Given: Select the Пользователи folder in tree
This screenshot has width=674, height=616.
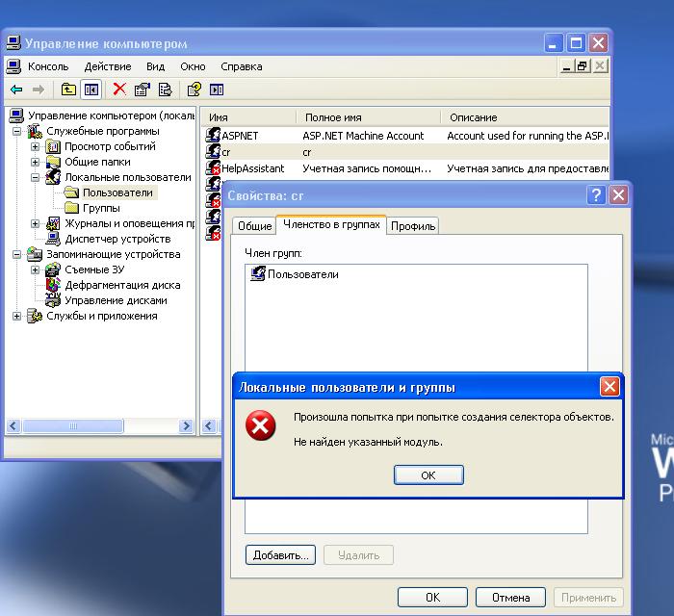Looking at the screenshot, I should point(117,192).
